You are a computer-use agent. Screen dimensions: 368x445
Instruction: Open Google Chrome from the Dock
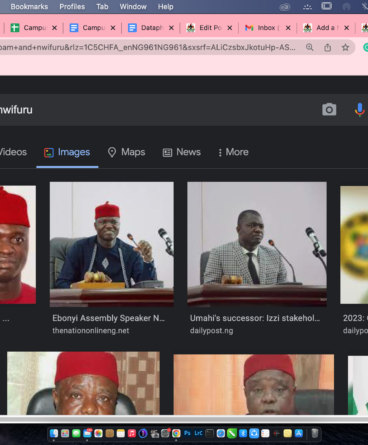176,433
